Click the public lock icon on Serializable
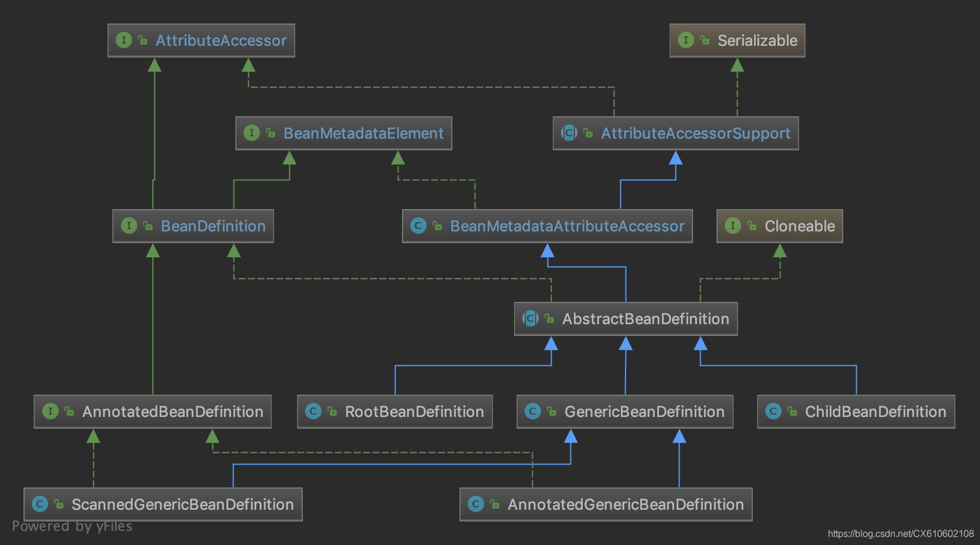The width and height of the screenshot is (980, 545). tap(705, 40)
